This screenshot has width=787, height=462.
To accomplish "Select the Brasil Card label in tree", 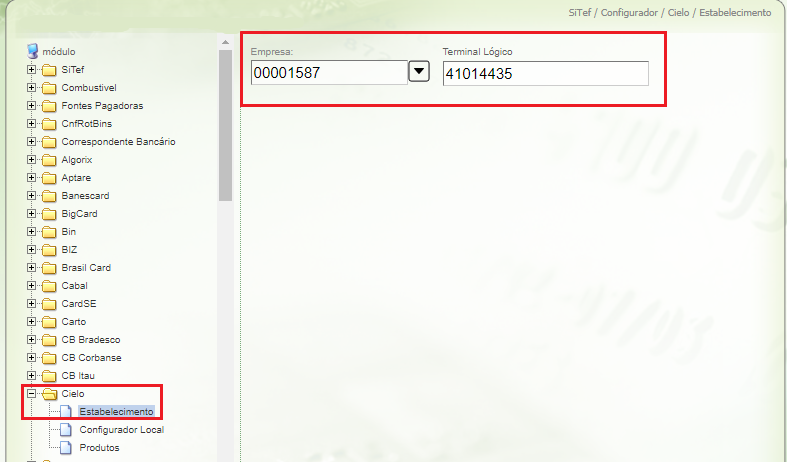I will click(x=86, y=268).
